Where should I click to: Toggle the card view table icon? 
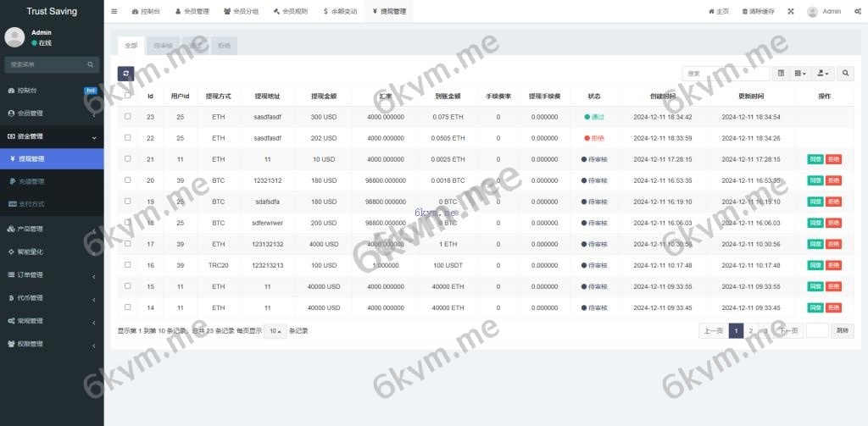[781, 73]
